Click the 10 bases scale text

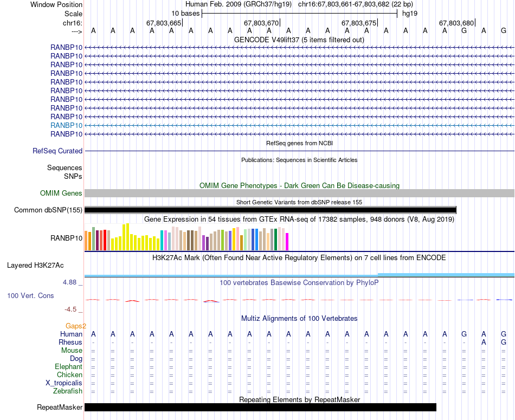[185, 14]
